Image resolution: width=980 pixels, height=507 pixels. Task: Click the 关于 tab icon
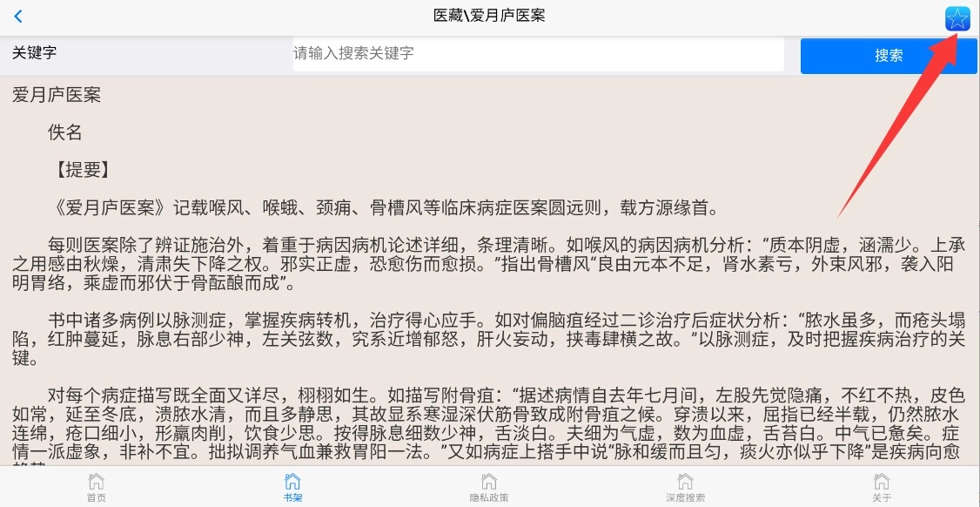[882, 481]
